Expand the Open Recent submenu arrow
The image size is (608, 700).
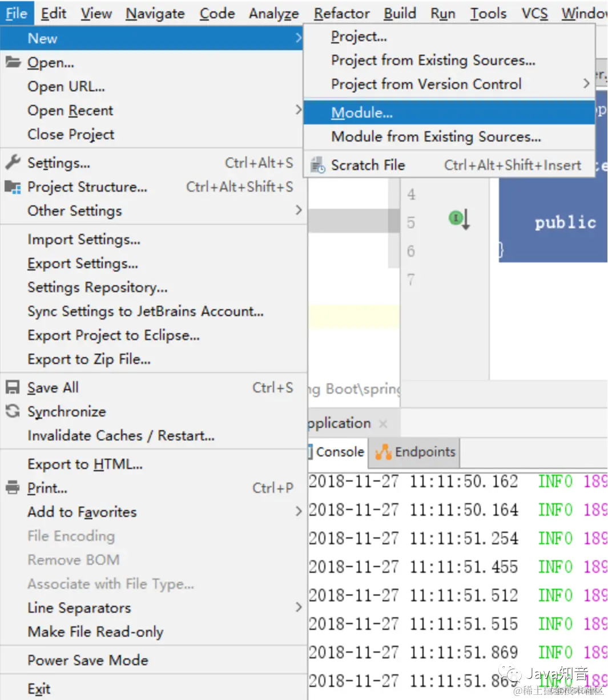[298, 110]
